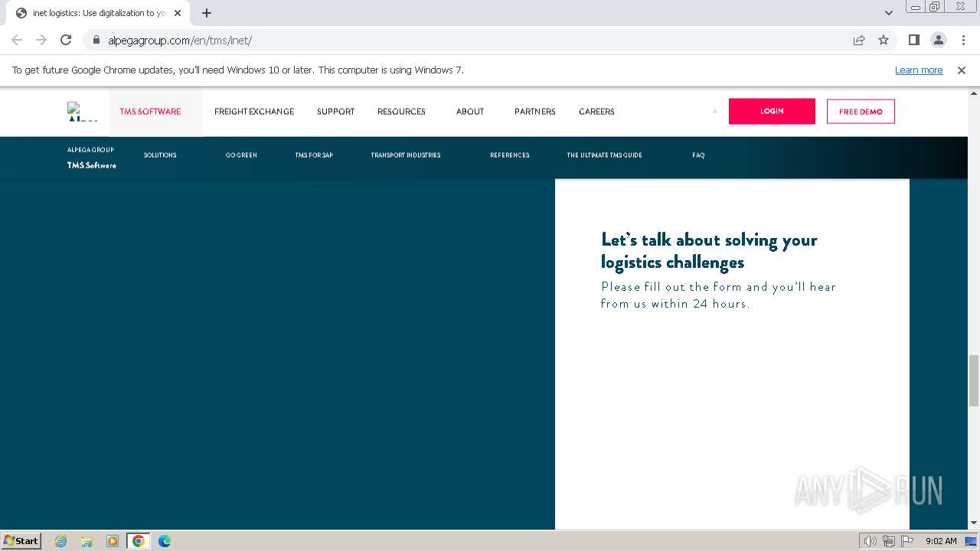Open a new tab with plus icon

(207, 13)
